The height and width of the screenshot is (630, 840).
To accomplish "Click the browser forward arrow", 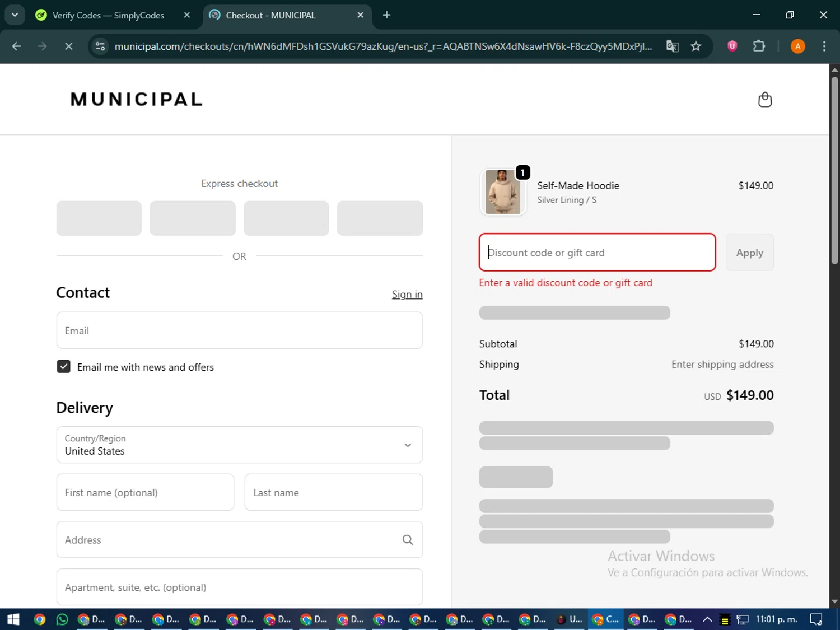I will click(43, 46).
